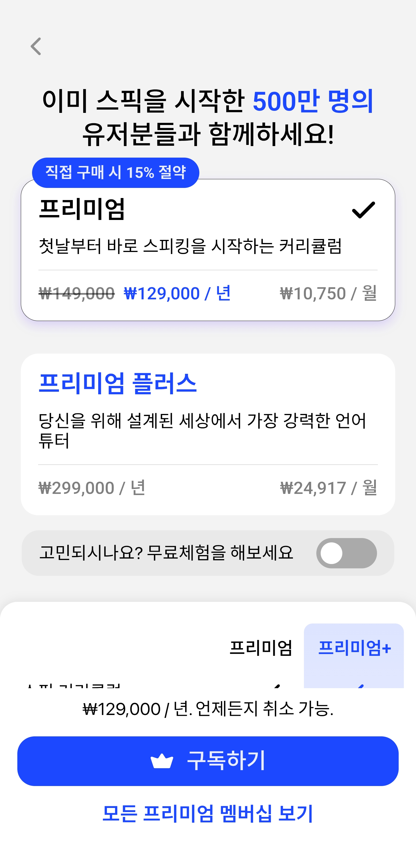Screen dimensions: 416x868
Task: Click the ₩129,000 / 년 discounted price
Action: (x=177, y=293)
